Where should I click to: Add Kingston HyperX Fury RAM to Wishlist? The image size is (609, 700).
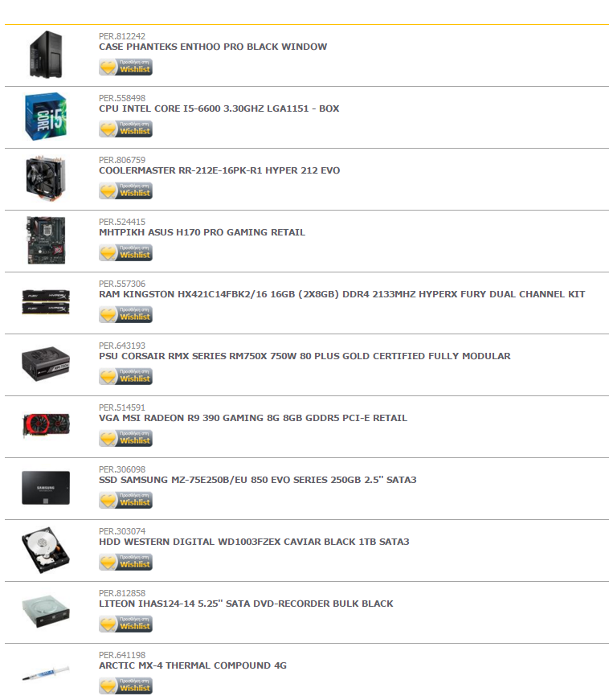point(125,315)
